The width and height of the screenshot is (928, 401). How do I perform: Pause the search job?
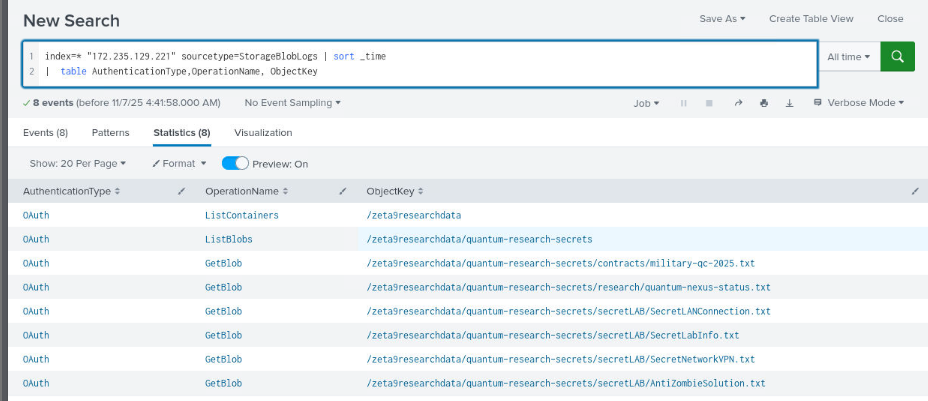pos(684,103)
